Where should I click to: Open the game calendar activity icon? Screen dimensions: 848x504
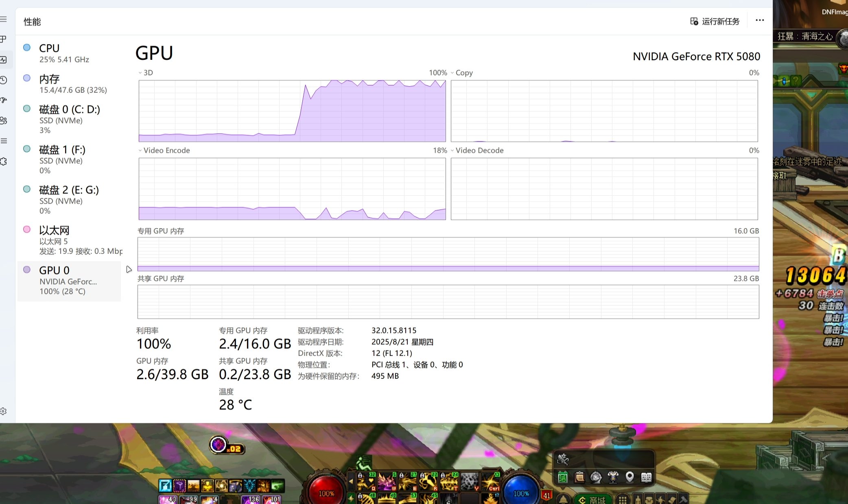coord(563,477)
